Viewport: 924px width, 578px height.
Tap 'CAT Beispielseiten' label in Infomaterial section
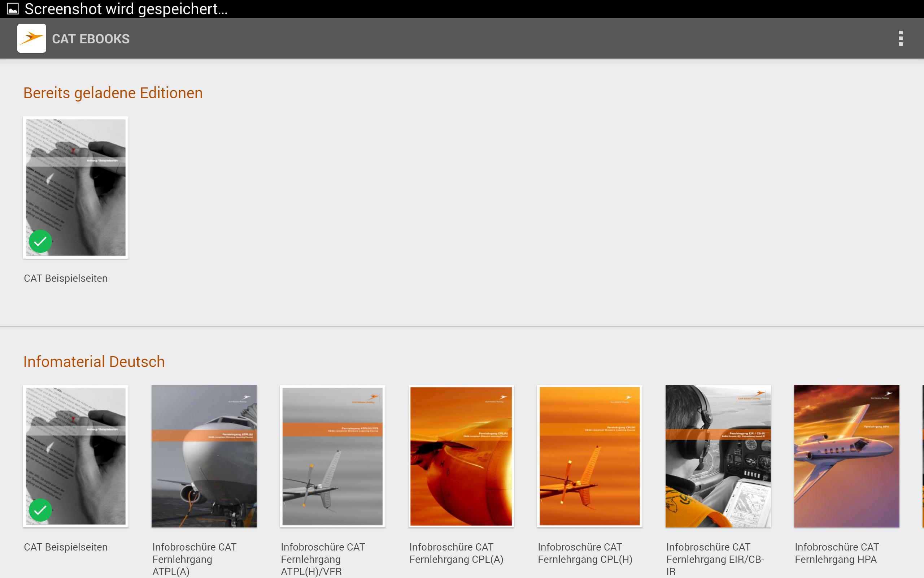click(66, 547)
